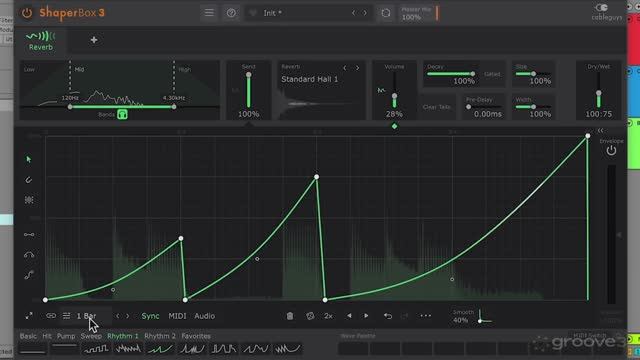Select the pen draw tool below pointer
Viewport: 640px width, 360px height.
[x=29, y=180]
